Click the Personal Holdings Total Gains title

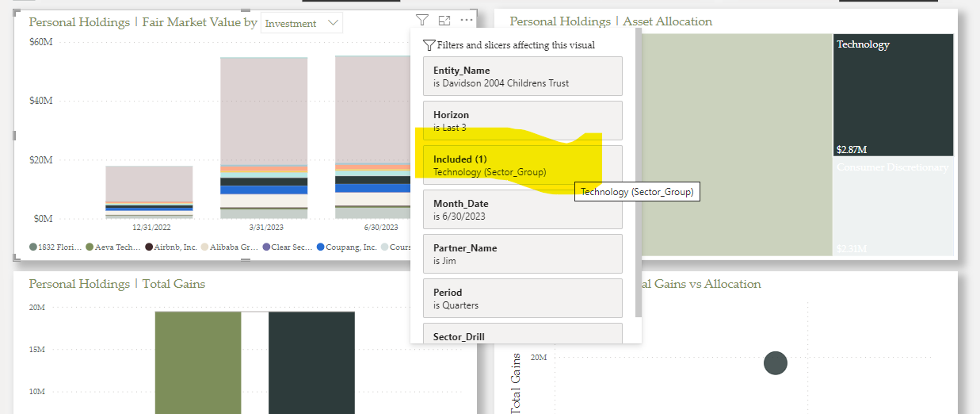tap(117, 283)
